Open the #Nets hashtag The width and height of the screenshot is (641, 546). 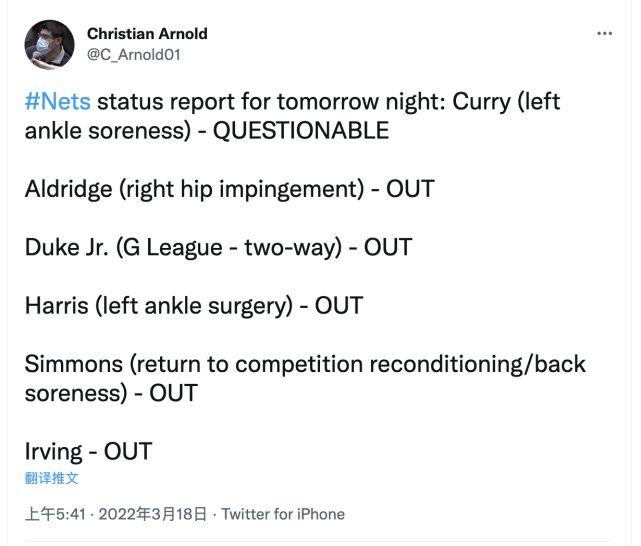57,102
